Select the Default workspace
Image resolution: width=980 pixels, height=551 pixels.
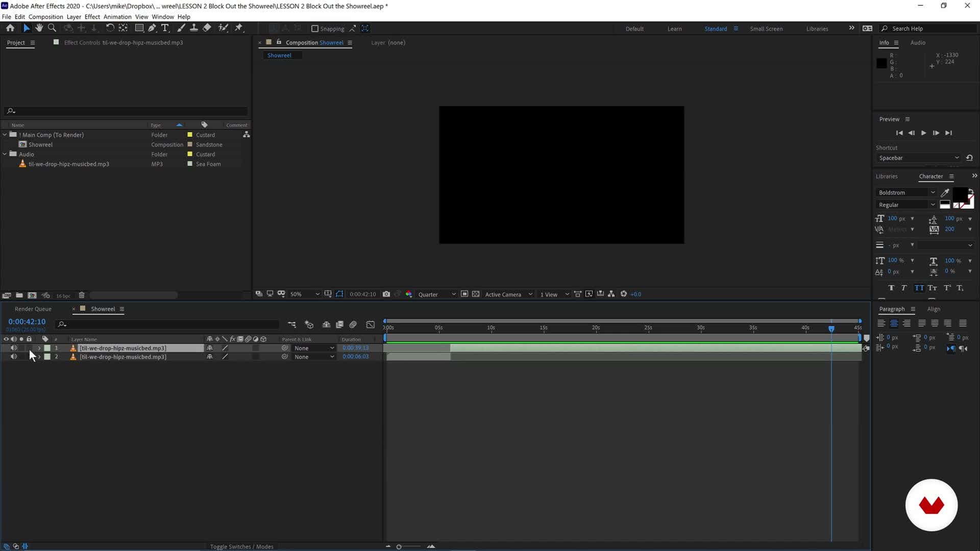[x=634, y=29]
